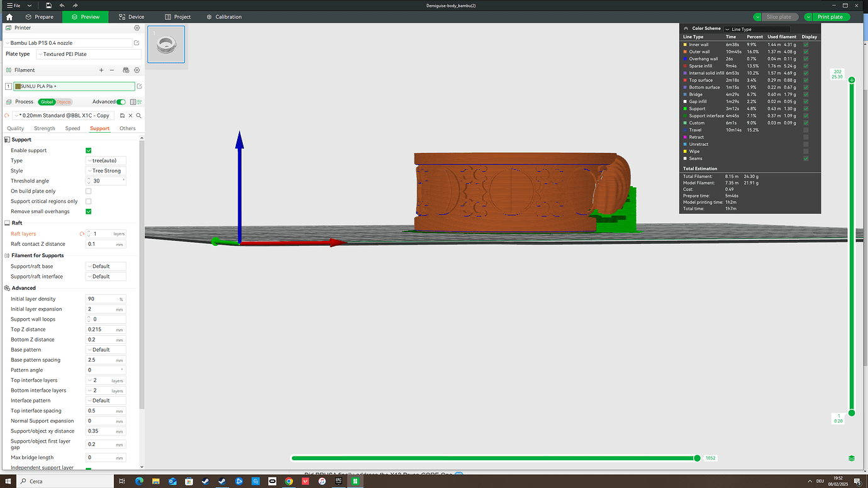Select the plate 1 thumbnail
This screenshot has width=868, height=488.
(166, 45)
